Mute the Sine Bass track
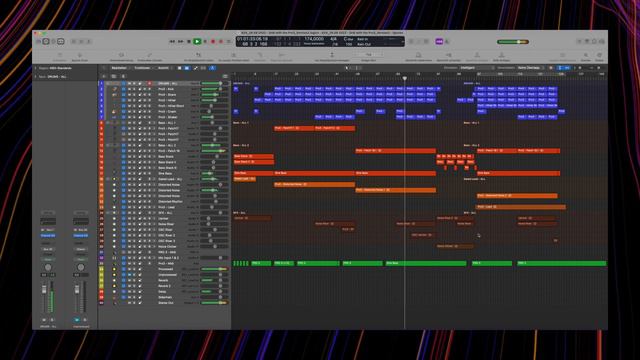The width and height of the screenshot is (640, 360). click(129, 173)
